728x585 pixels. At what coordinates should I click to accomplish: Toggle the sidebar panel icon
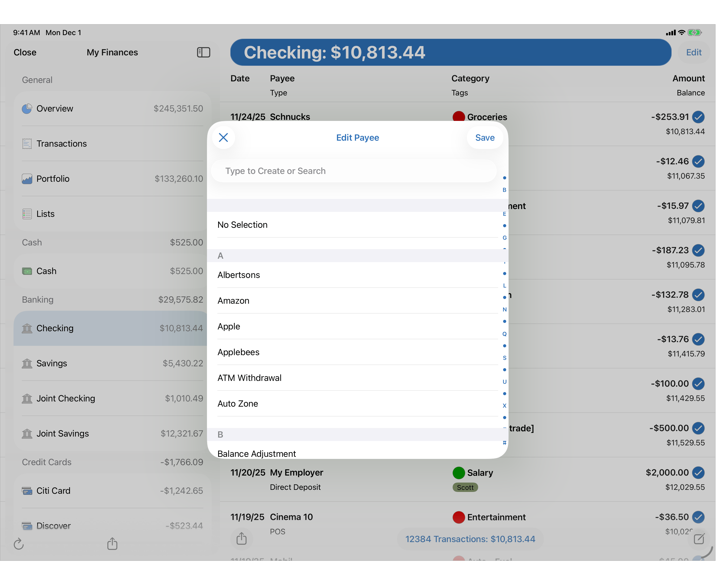point(203,52)
